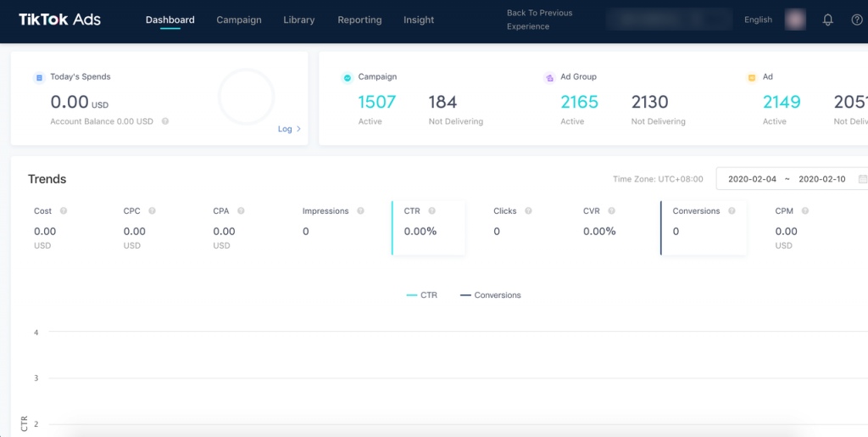Image resolution: width=868 pixels, height=437 pixels.
Task: Open the blurred account selector dropdown
Action: tap(669, 20)
